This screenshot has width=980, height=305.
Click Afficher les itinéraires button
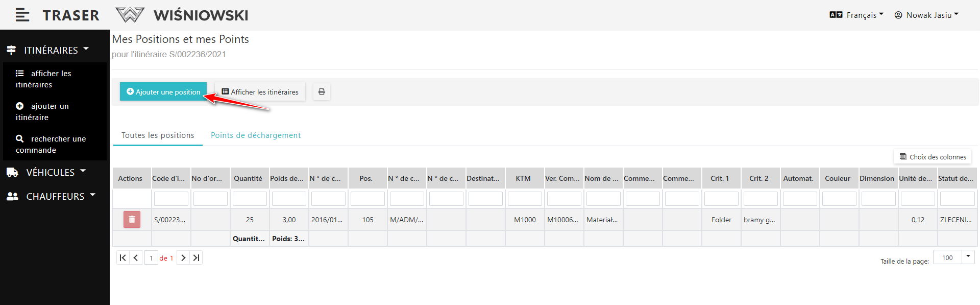click(260, 92)
